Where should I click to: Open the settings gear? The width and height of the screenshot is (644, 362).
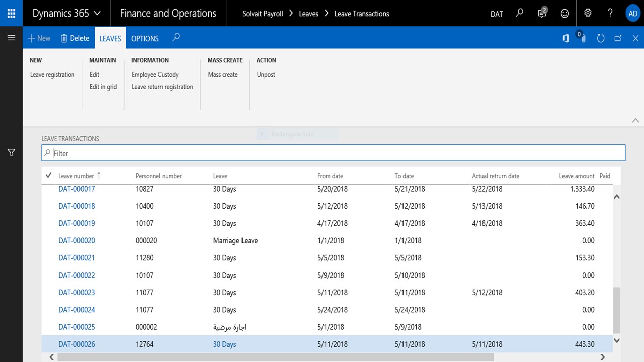pyautogui.click(x=588, y=13)
